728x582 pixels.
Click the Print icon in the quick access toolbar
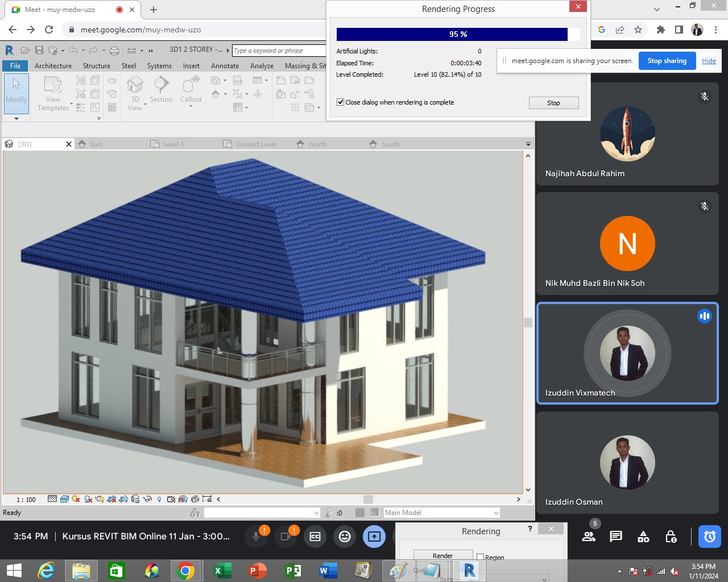click(x=114, y=51)
